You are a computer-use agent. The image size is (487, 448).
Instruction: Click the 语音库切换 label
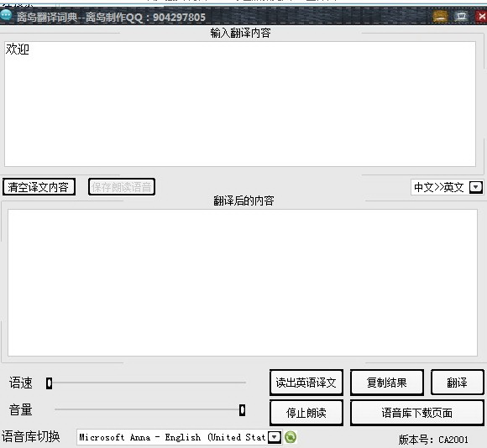pyautogui.click(x=30, y=436)
